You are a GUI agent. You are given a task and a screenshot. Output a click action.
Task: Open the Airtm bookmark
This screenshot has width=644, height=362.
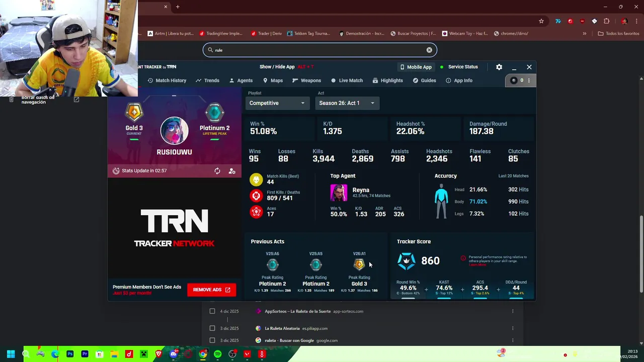(x=171, y=34)
